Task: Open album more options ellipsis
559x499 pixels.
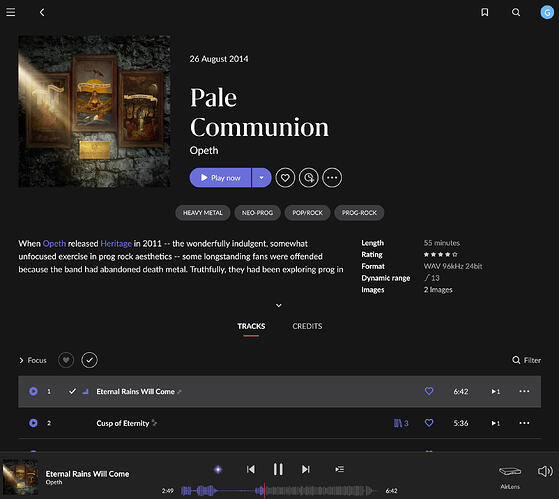Action: [x=332, y=178]
